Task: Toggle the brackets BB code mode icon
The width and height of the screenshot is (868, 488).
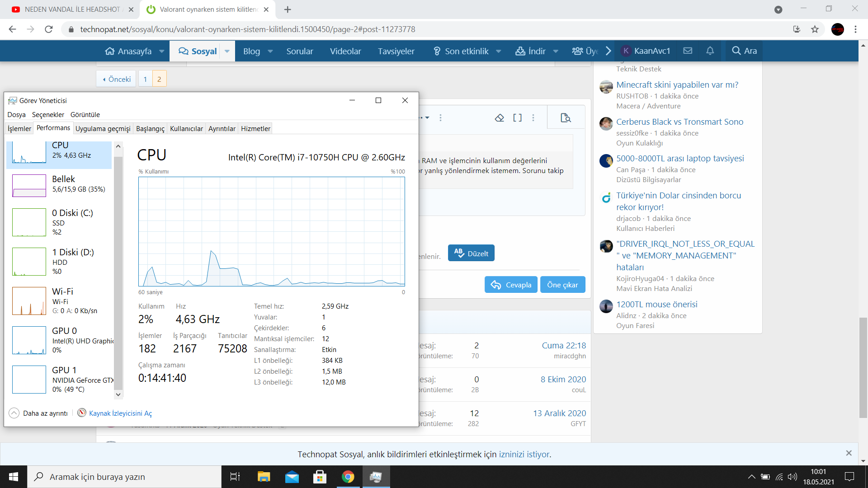Action: point(517,118)
